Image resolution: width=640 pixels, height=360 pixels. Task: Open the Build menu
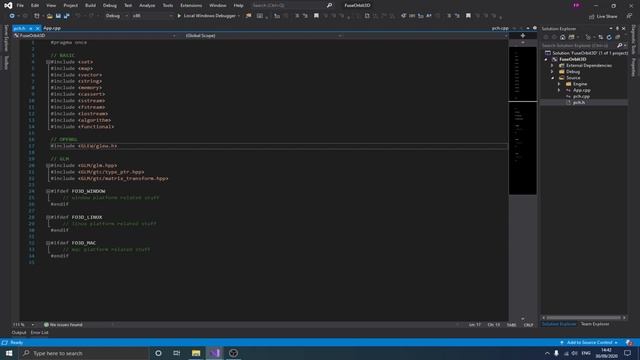[x=90, y=6]
